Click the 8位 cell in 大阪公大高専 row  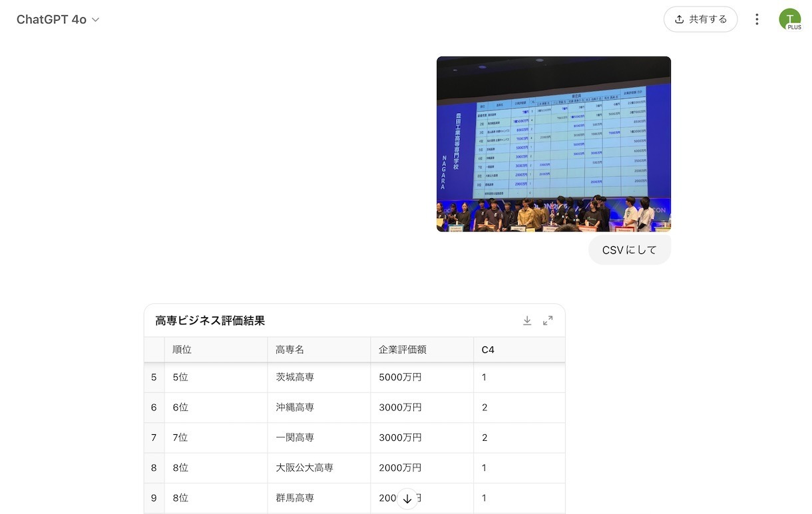pyautogui.click(x=216, y=467)
